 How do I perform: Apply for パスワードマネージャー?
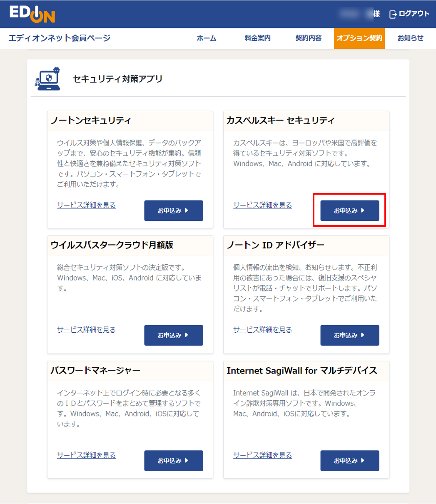174,461
